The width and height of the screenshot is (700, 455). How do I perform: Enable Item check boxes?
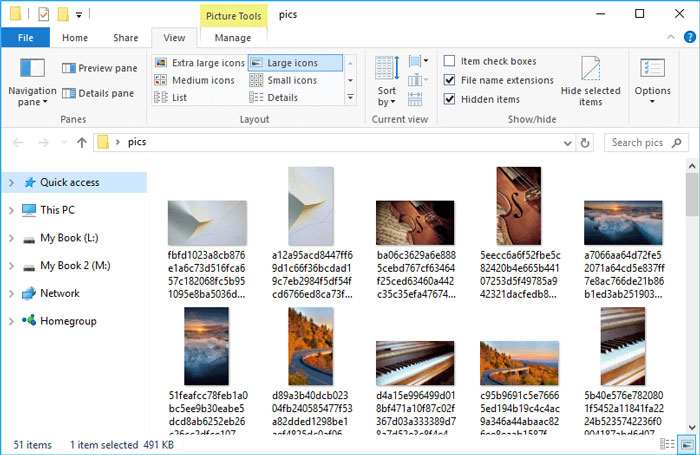tap(450, 62)
